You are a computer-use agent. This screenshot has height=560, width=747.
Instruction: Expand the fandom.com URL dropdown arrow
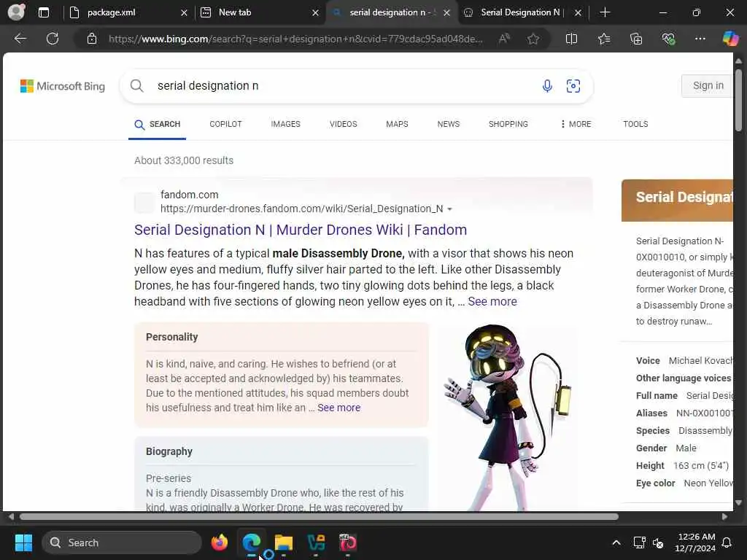(x=449, y=209)
